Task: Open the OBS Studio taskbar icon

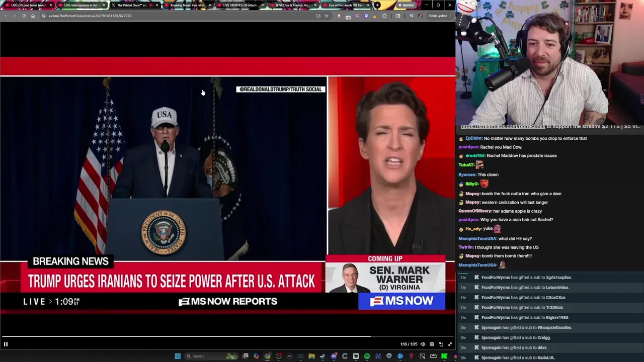Action: pyautogui.click(x=279, y=356)
